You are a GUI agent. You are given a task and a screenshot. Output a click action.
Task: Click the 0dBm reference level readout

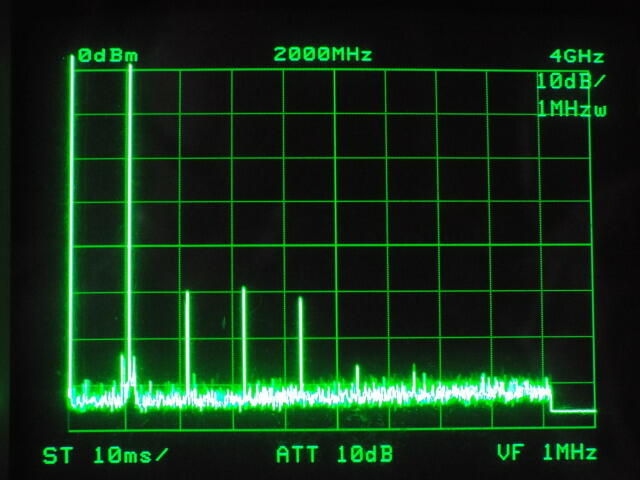(107, 56)
